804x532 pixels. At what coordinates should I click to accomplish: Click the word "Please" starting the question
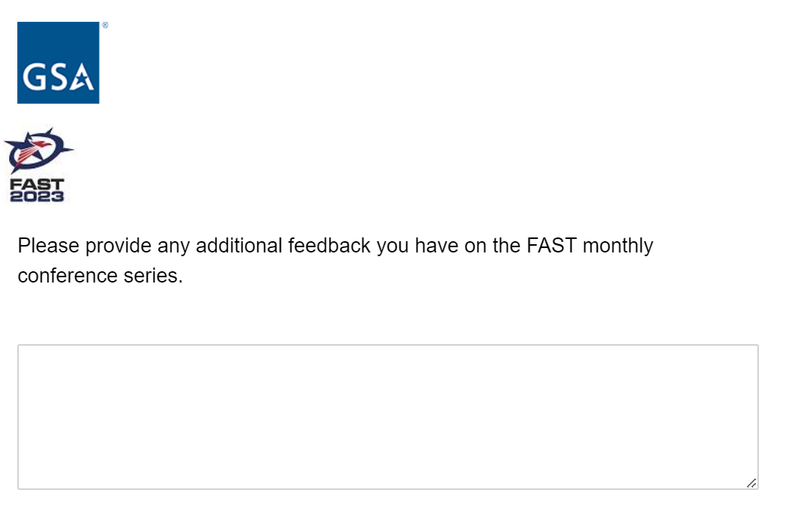point(47,246)
